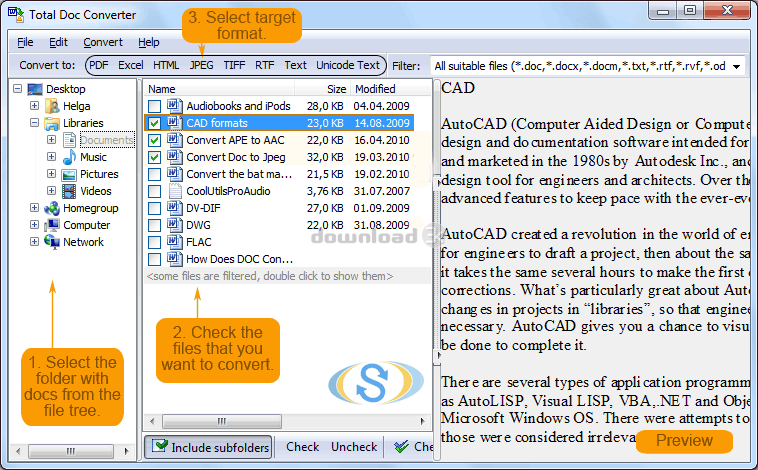Image resolution: width=758 pixels, height=470 pixels.
Task: Click the Pictures library icon
Action: click(x=69, y=174)
